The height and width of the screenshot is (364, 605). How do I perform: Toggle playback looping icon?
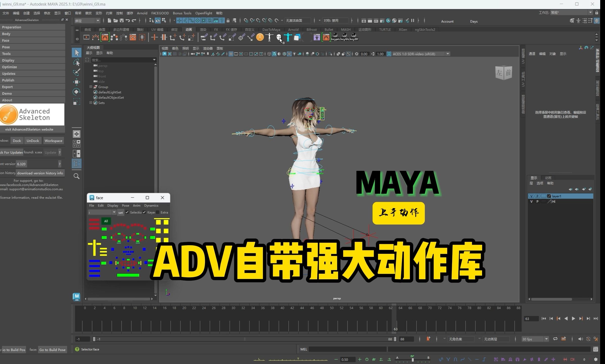click(x=555, y=339)
